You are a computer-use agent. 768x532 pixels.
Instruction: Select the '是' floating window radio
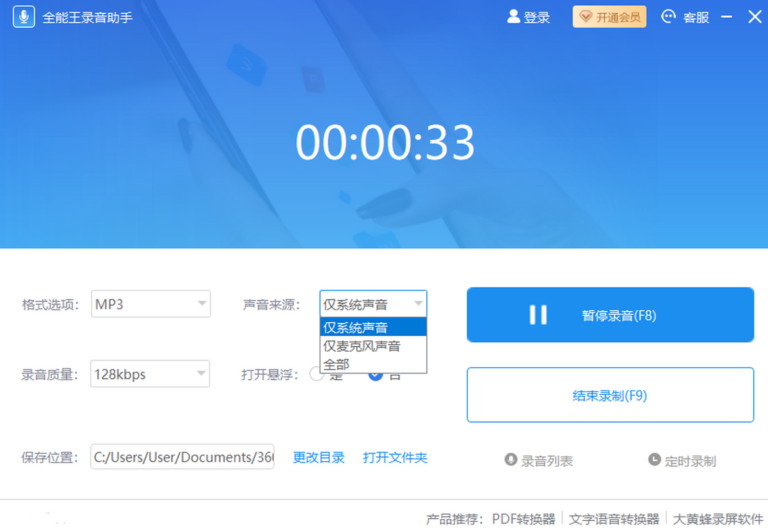point(316,375)
